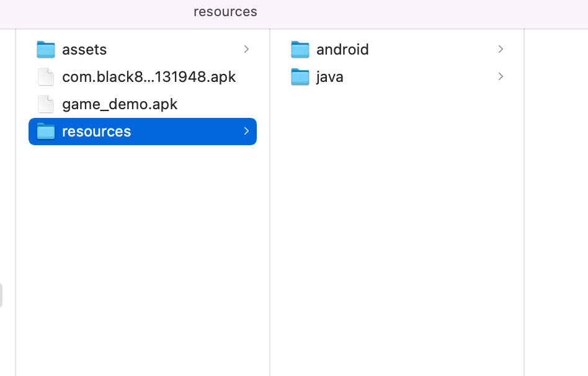Click the divider right of the android column

pos(524,203)
